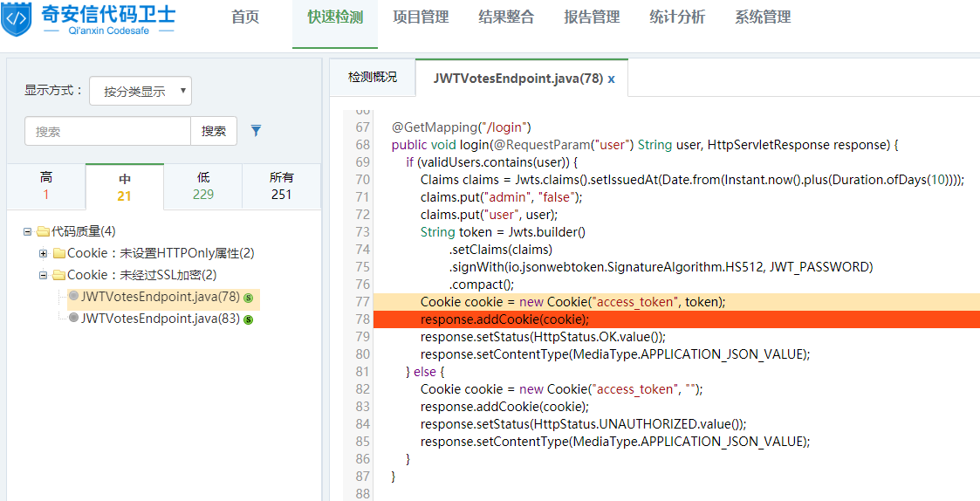
Task: Click the 未经过SSL加密 category folder icon
Action: coord(59,275)
